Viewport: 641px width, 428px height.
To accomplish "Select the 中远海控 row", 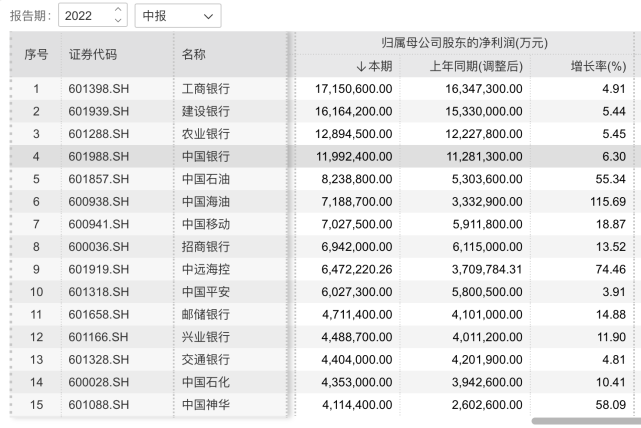I will pos(203,268).
